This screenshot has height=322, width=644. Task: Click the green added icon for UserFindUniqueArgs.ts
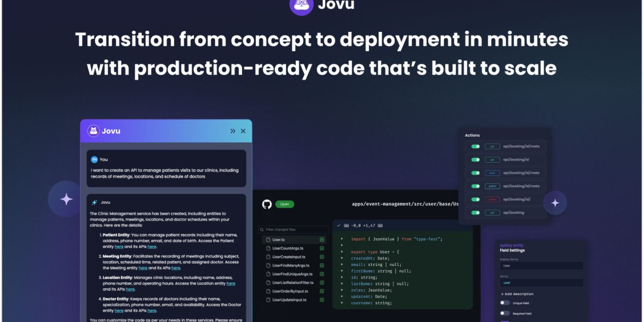pyautogui.click(x=322, y=274)
